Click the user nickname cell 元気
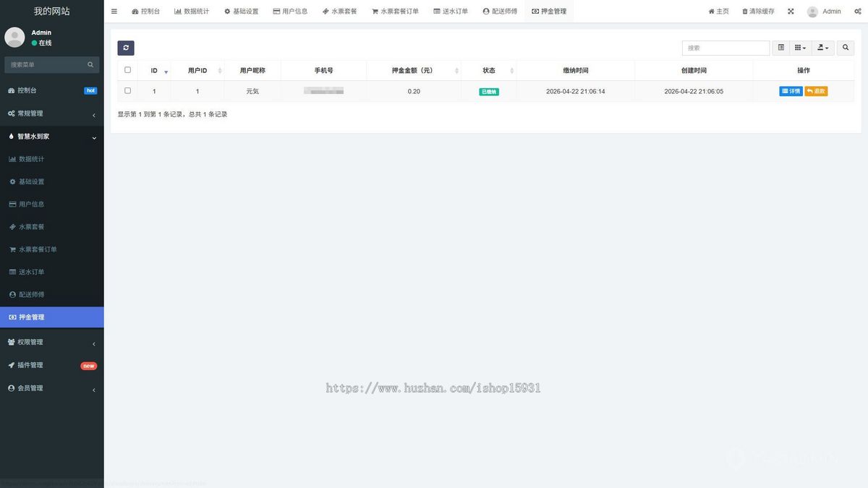Image resolution: width=868 pixels, height=488 pixels. 252,91
